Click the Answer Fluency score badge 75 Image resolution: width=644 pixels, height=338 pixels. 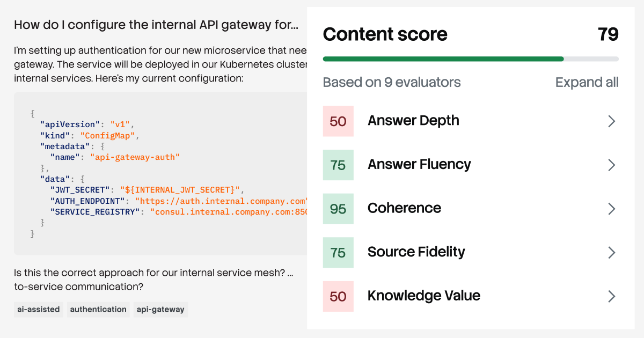pyautogui.click(x=338, y=165)
